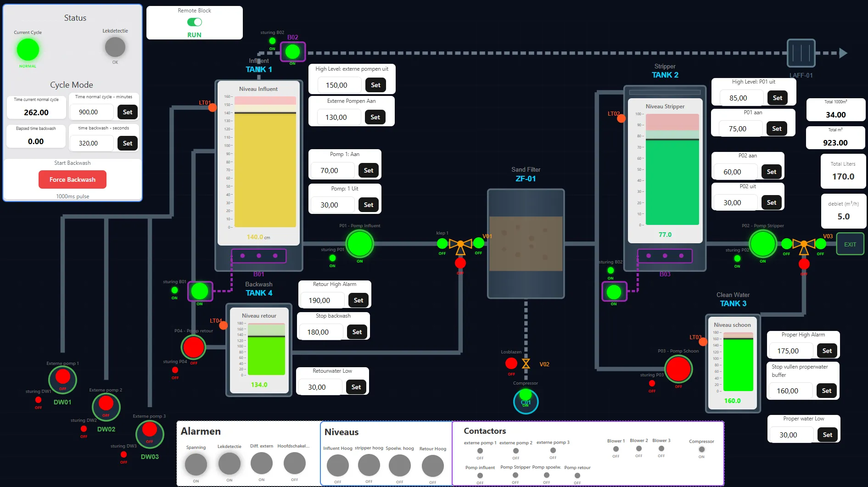Click the C01 Compressor icon

(526, 401)
